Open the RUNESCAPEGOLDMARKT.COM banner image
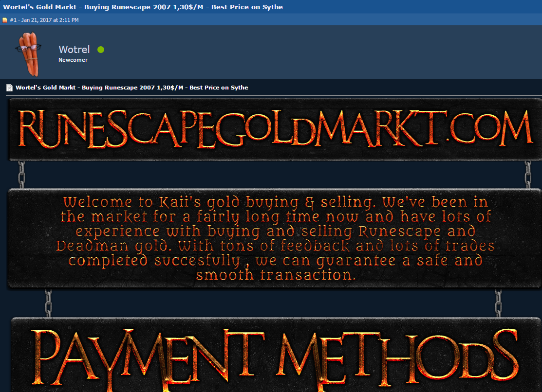Viewport: 542px width, 392px height. [x=275, y=129]
